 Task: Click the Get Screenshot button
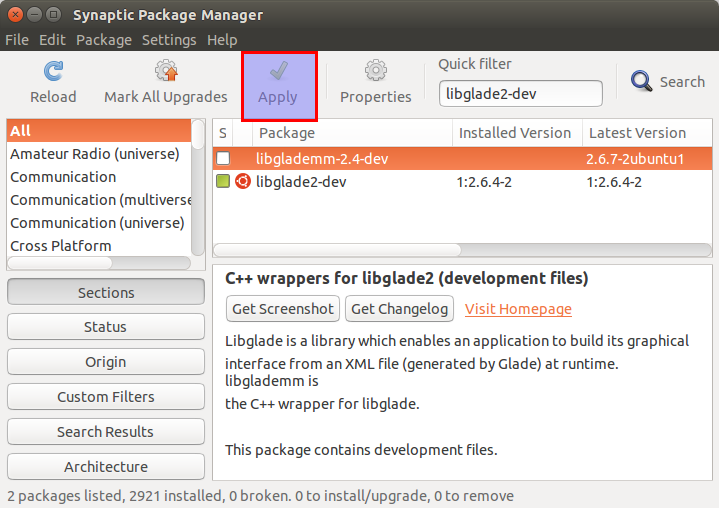point(283,309)
